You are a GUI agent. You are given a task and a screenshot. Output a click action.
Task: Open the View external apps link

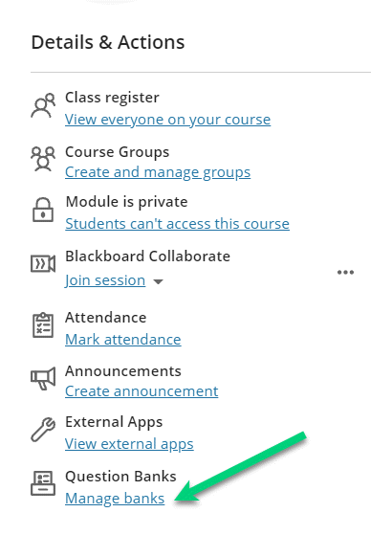[x=129, y=444]
